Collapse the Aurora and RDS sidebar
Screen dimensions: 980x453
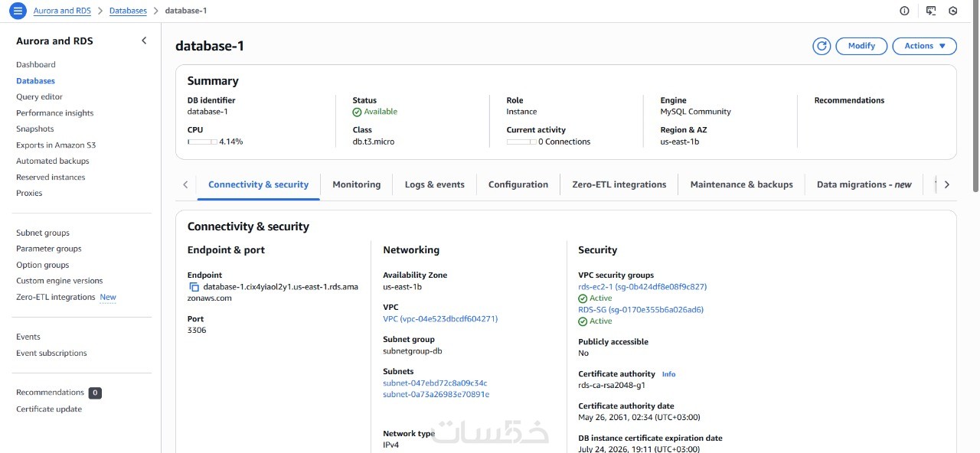click(144, 41)
